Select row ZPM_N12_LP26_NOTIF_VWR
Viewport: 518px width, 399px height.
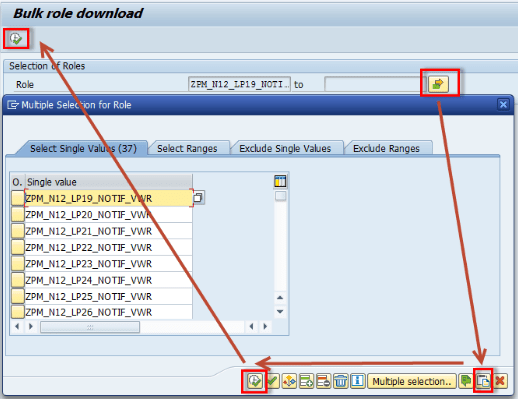109,312
